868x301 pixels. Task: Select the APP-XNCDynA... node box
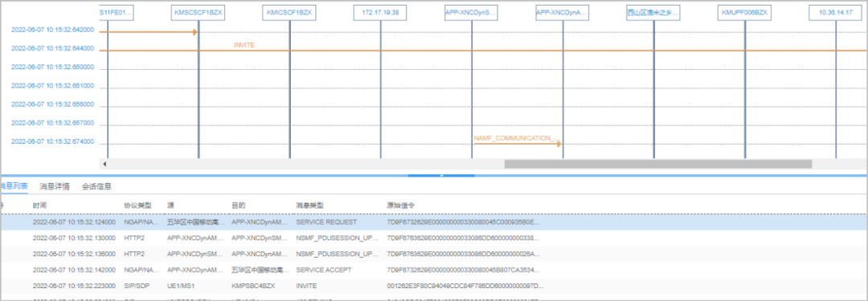[563, 13]
